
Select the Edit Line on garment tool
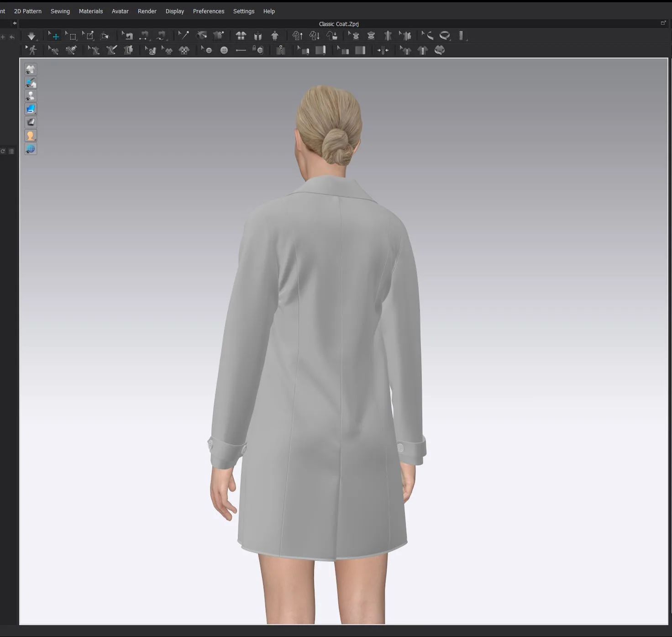(53, 50)
